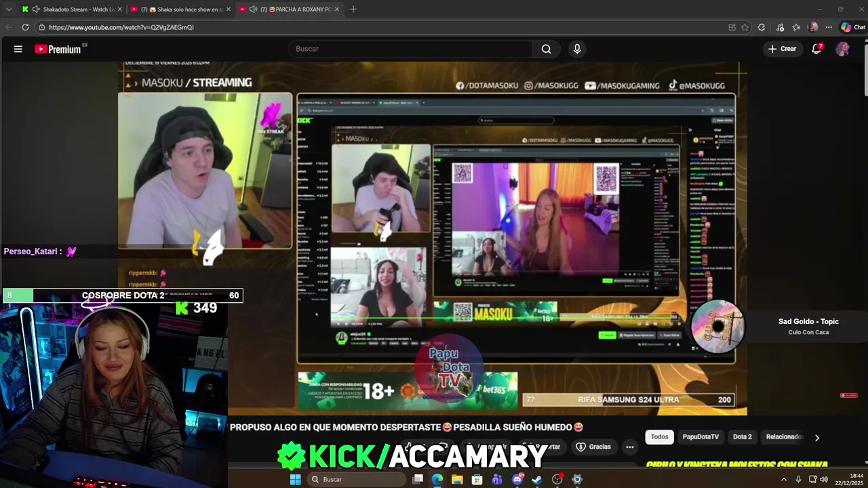Open the browser favorites list icon

point(796,27)
